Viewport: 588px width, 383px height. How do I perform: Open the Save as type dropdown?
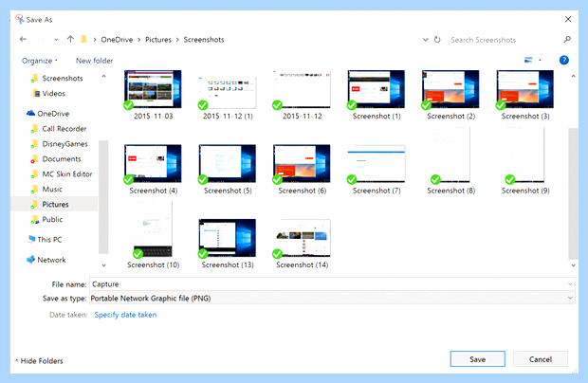[x=332, y=299]
